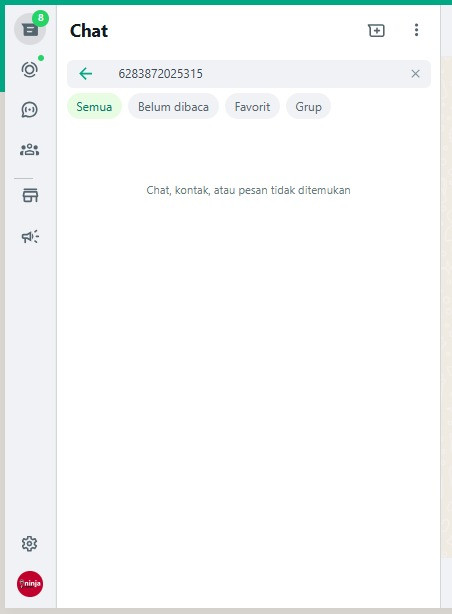Go back from search with green arrow
Viewport: 452px width, 614px height.
tap(86, 74)
